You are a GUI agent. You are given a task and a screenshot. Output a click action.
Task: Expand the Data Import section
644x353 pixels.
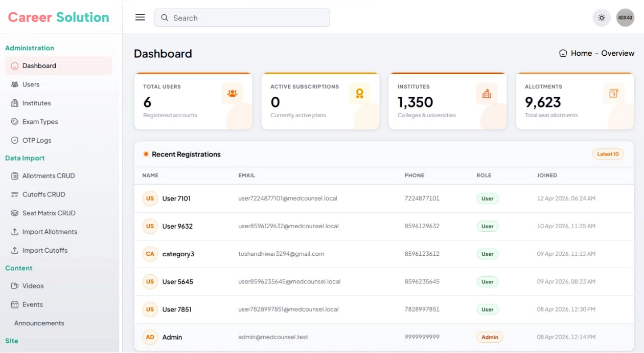tap(25, 158)
